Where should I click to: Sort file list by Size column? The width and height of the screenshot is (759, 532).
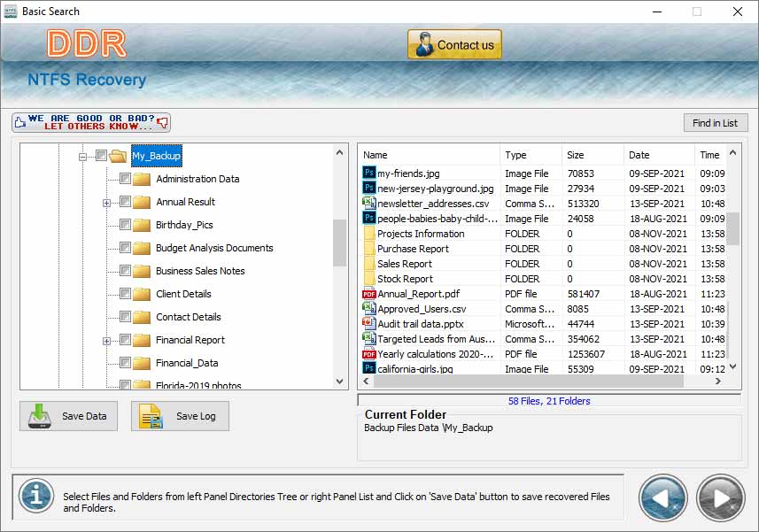[x=592, y=155]
